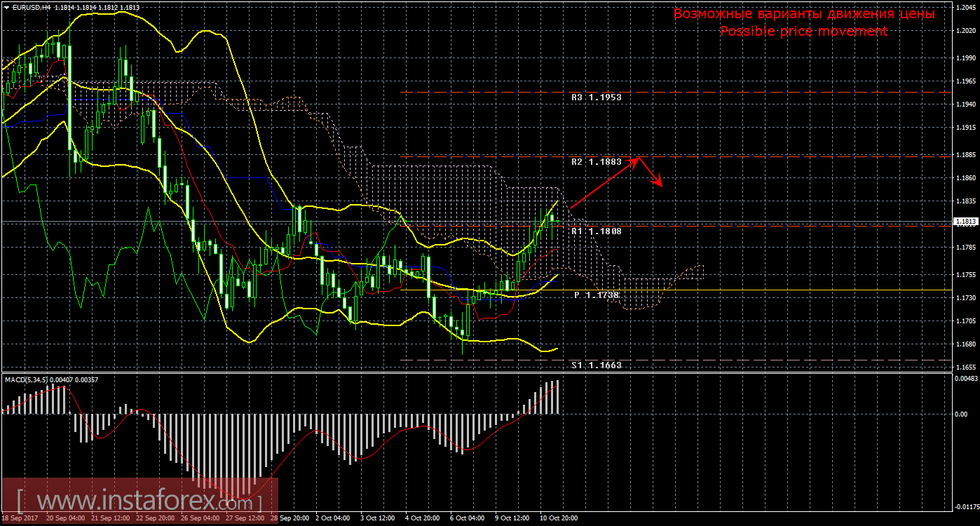Viewport: 980px width, 526px height.
Task: Click the Russian heading 'Возможные варианты движения цены'
Action: (x=804, y=13)
